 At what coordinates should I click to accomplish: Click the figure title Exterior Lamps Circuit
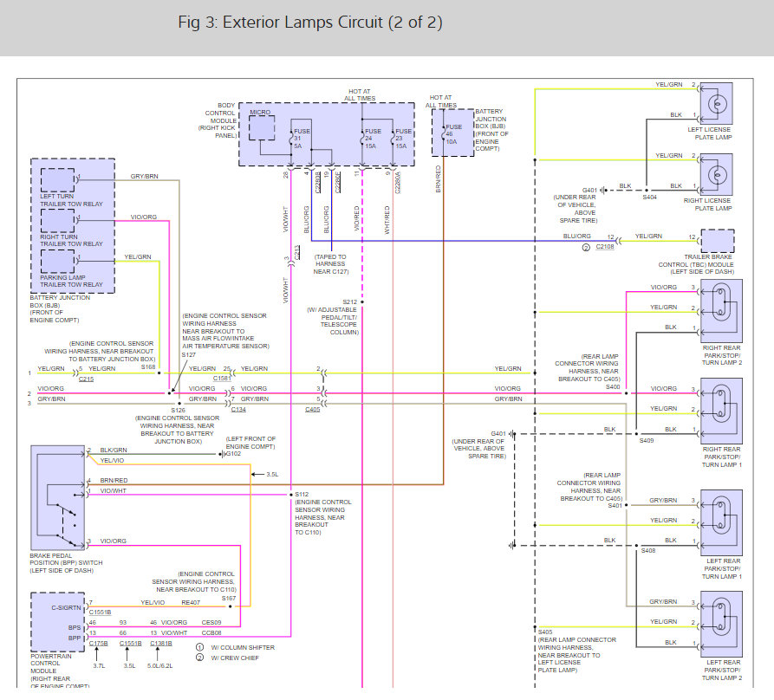(310, 23)
